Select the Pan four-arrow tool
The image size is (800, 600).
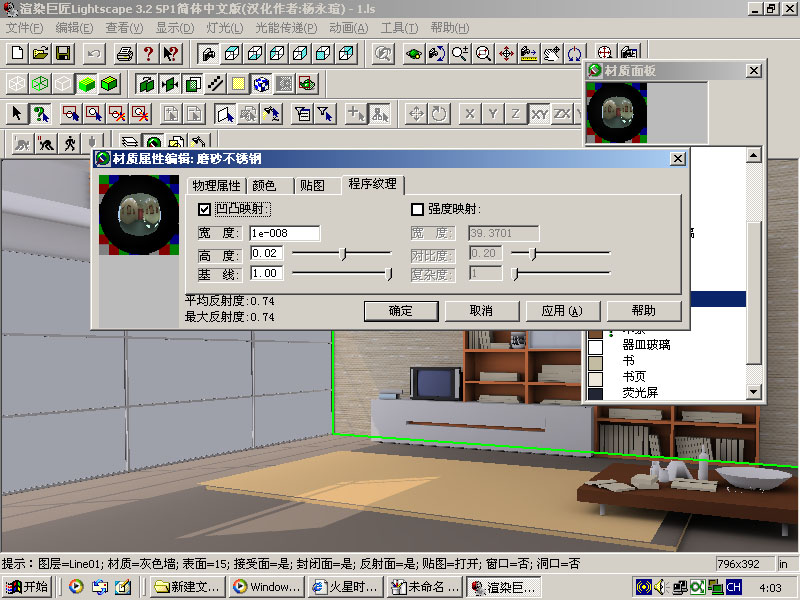point(507,53)
